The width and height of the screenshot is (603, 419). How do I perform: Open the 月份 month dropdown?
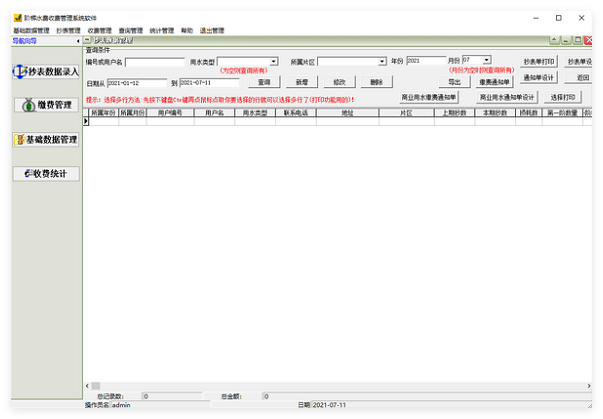tap(486, 61)
